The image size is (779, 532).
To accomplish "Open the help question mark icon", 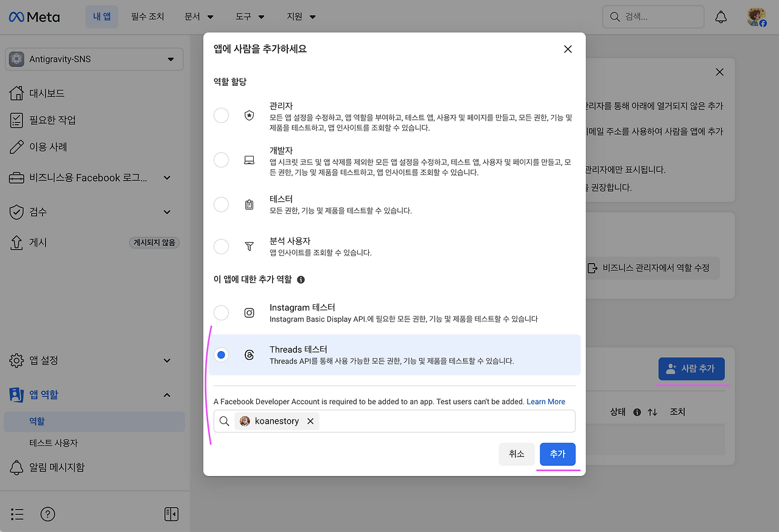I will [x=47, y=514].
